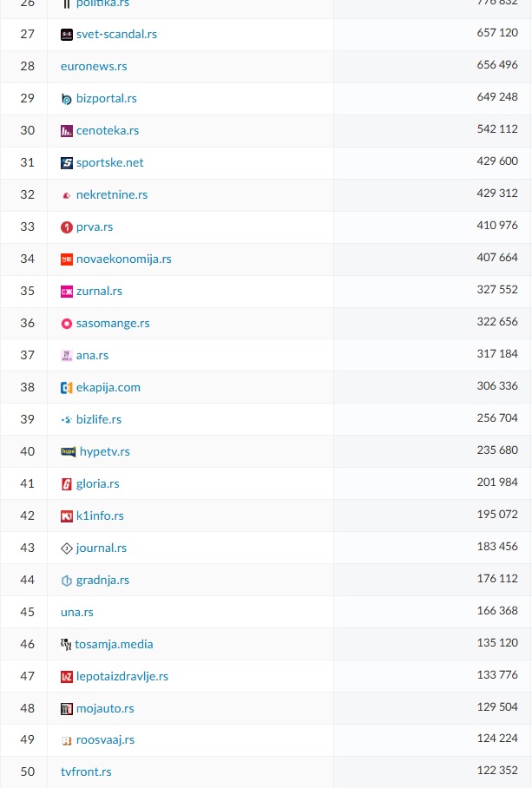
Task: Open the nekretnine.rs link
Action: [x=112, y=195]
